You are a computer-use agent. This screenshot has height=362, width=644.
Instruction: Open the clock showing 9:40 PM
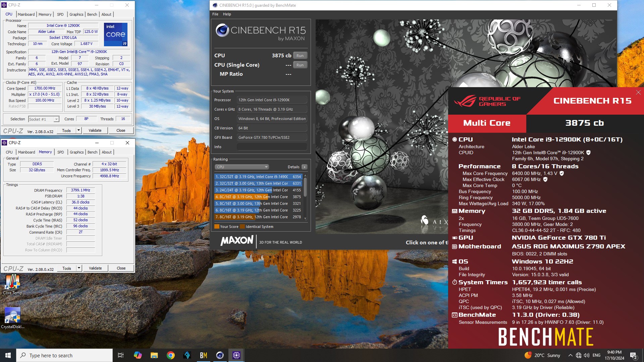click(x=614, y=355)
